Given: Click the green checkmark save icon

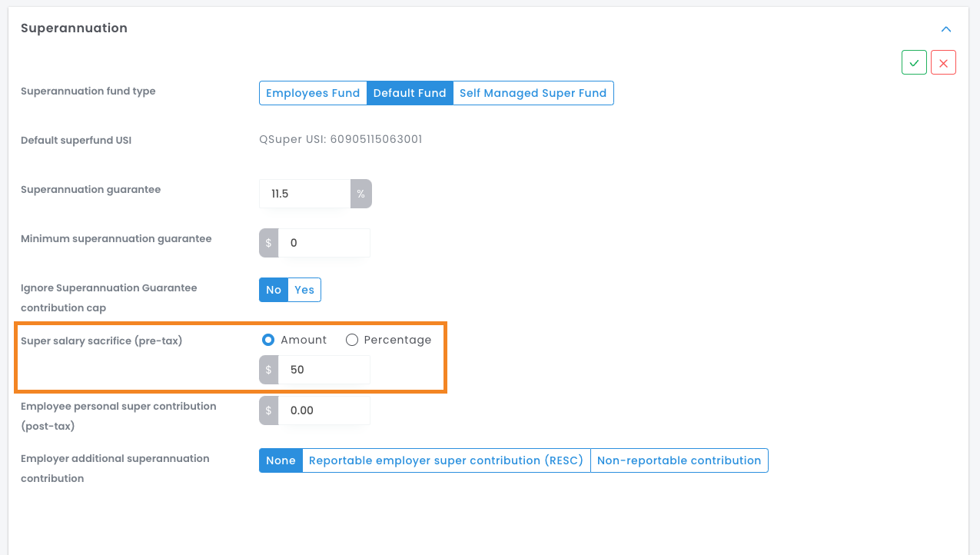Looking at the screenshot, I should point(914,63).
